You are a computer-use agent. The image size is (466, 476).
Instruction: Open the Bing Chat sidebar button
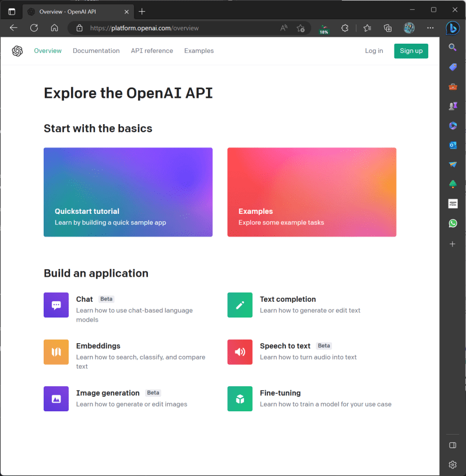point(453,28)
